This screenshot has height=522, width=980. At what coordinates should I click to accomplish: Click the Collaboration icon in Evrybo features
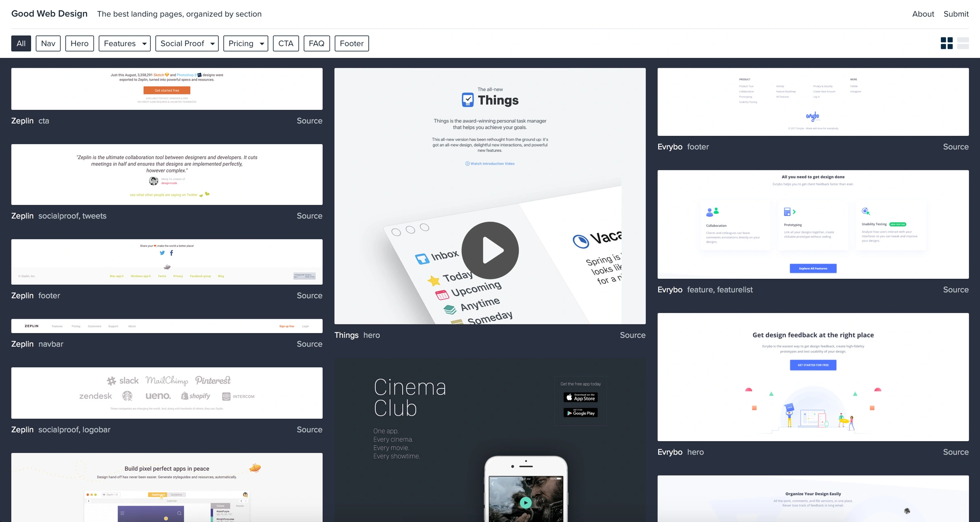(713, 212)
